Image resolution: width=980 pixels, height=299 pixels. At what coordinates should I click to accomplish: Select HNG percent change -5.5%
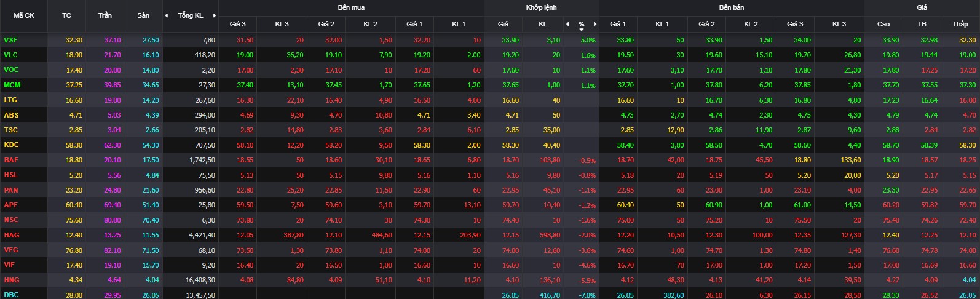[x=587, y=280]
